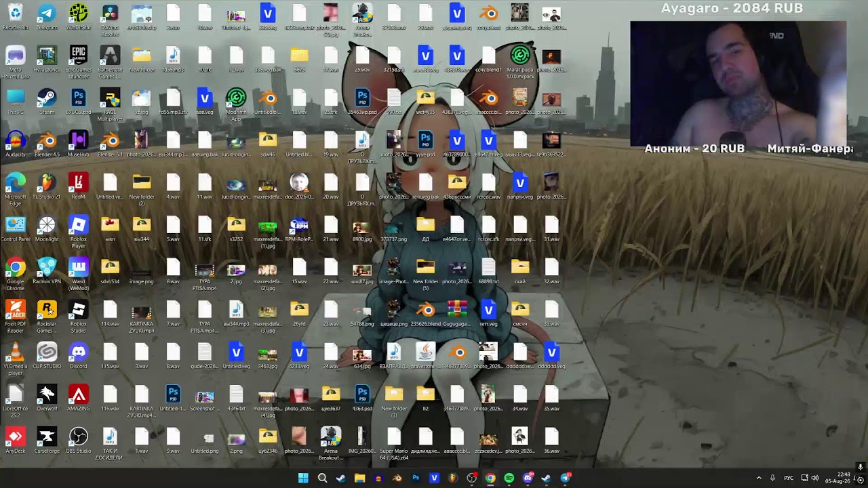The width and height of the screenshot is (868, 488).
Task: Launch Arena Breakout desktop shortcut
Action: [330, 443]
